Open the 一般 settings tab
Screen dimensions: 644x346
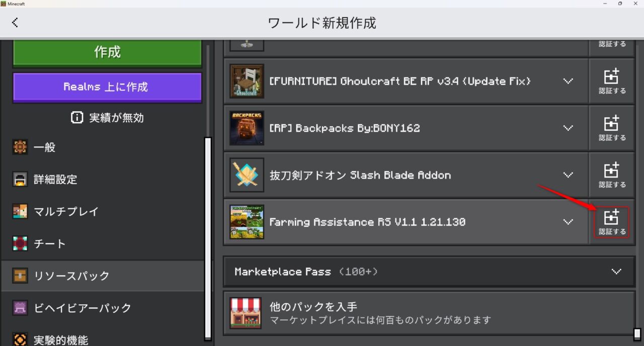pos(103,147)
